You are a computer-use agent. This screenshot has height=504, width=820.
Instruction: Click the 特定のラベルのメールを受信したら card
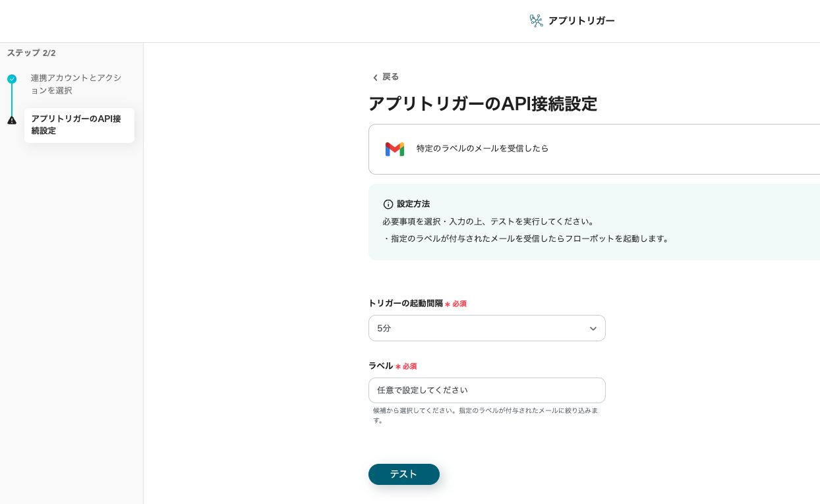593,149
